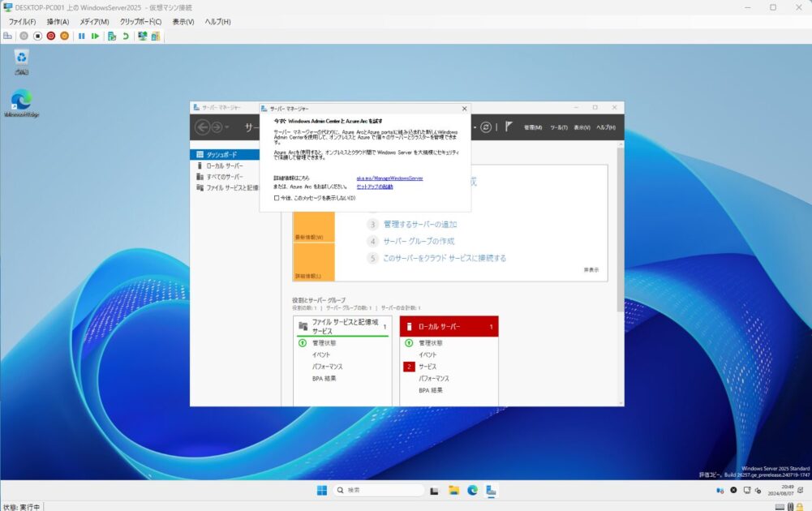Click 非表示 to hide welcome tile
812x511 pixels.
click(591, 270)
